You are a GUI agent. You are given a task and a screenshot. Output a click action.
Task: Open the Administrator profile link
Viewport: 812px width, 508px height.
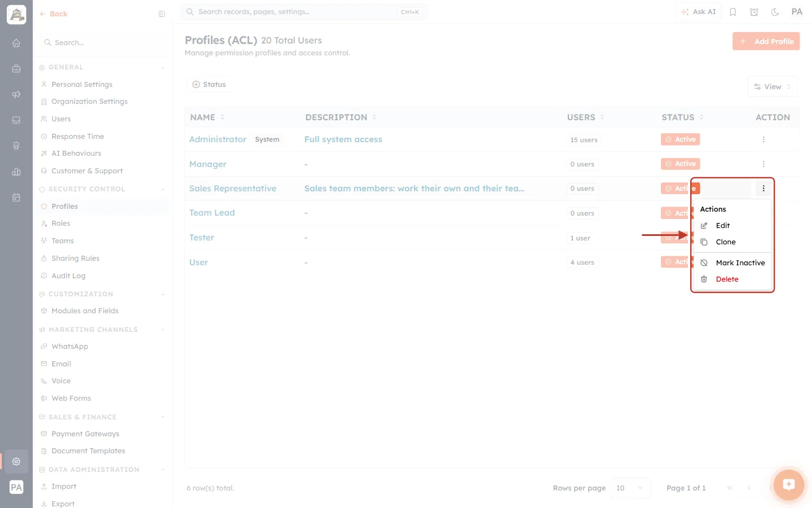pyautogui.click(x=218, y=139)
